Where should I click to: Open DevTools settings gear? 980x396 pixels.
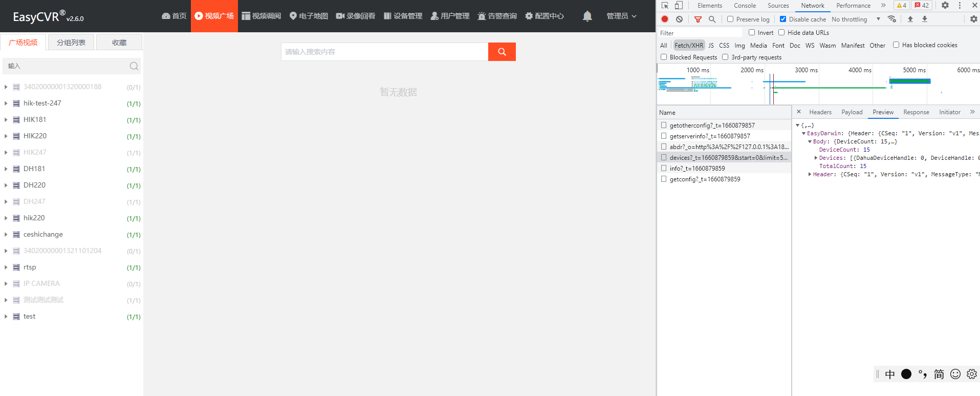945,5
